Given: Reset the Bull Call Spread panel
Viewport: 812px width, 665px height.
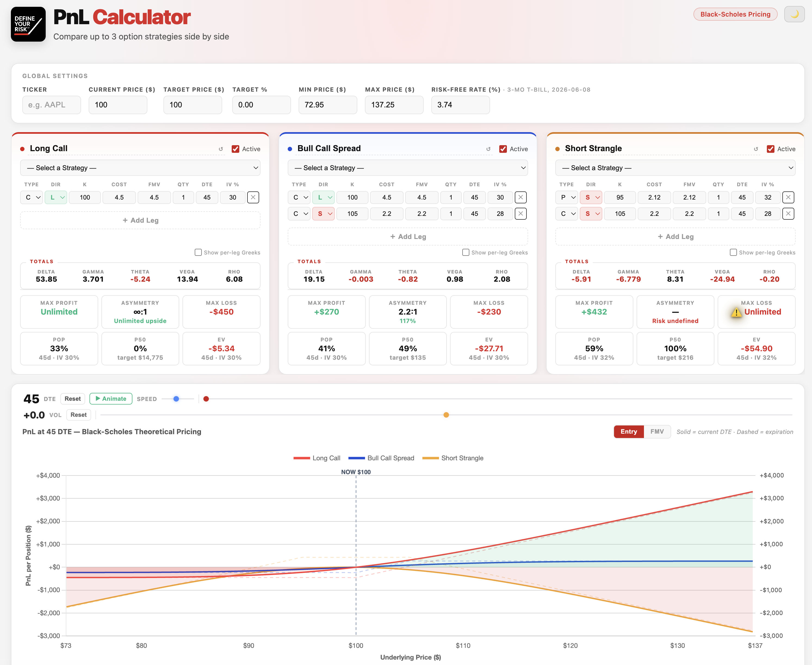Looking at the screenshot, I should [488, 149].
